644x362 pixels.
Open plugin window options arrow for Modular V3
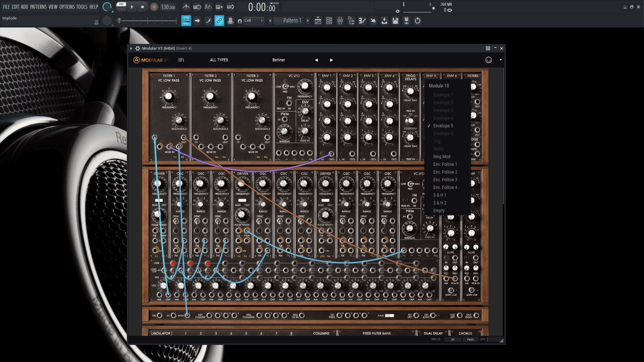click(131, 48)
